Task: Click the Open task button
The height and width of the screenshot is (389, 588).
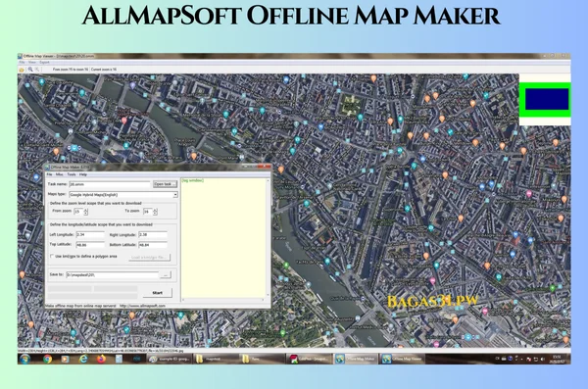Action: click(165, 184)
